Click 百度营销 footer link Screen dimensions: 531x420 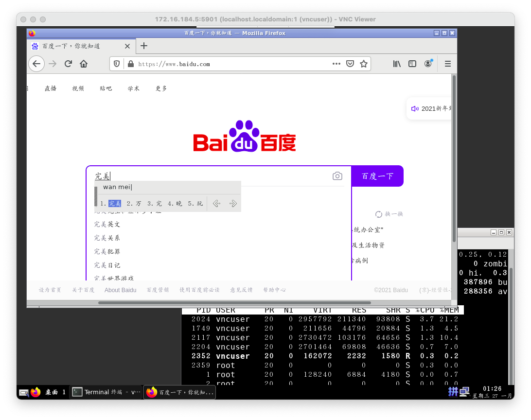(158, 290)
